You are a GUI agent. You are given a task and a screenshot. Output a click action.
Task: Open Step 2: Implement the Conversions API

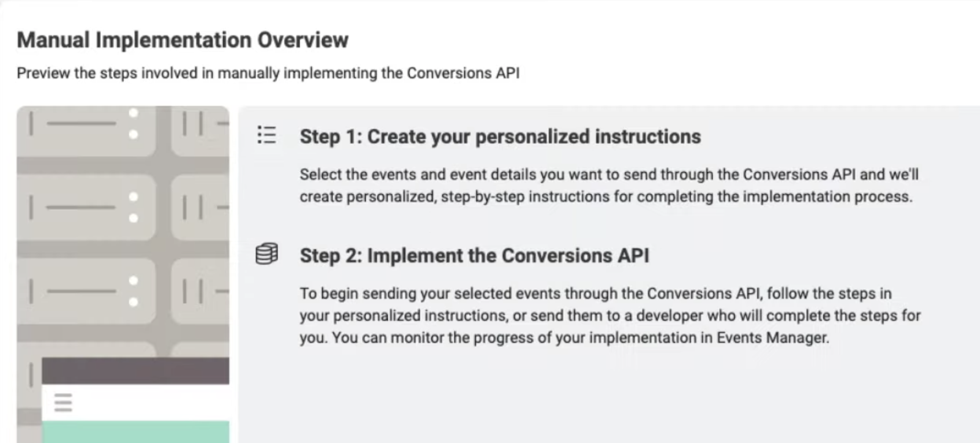474,256
